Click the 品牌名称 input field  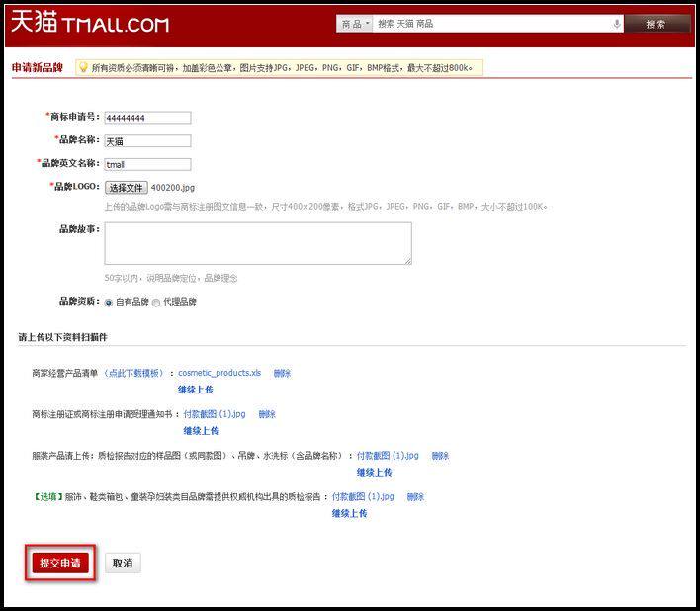147,141
